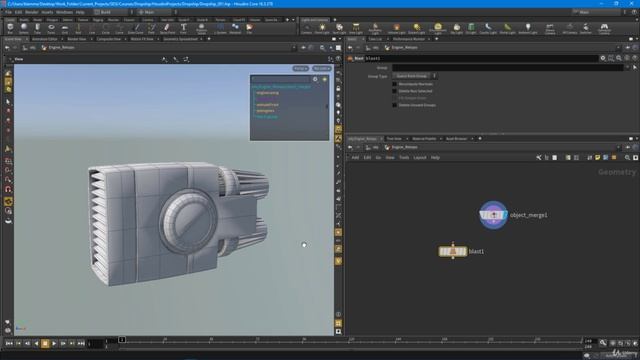Open the Persp camera dropdown in viewport
This screenshot has height=360, width=640.
pyautogui.click(x=300, y=68)
